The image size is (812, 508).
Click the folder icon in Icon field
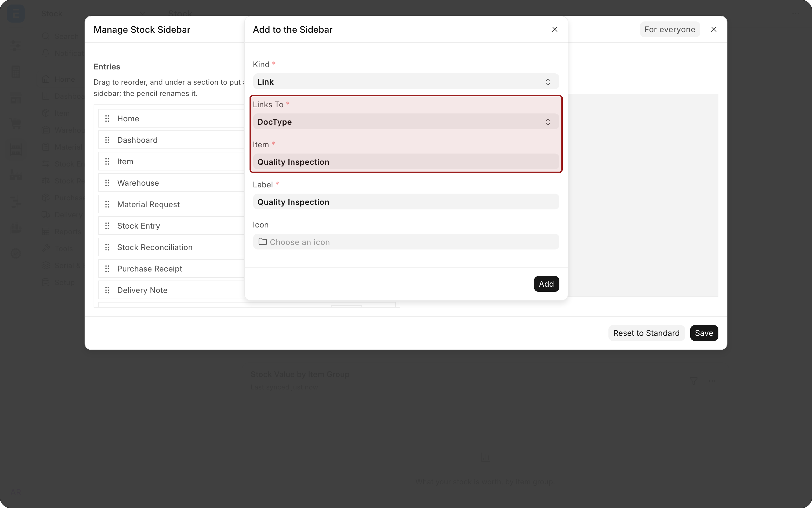(x=262, y=242)
